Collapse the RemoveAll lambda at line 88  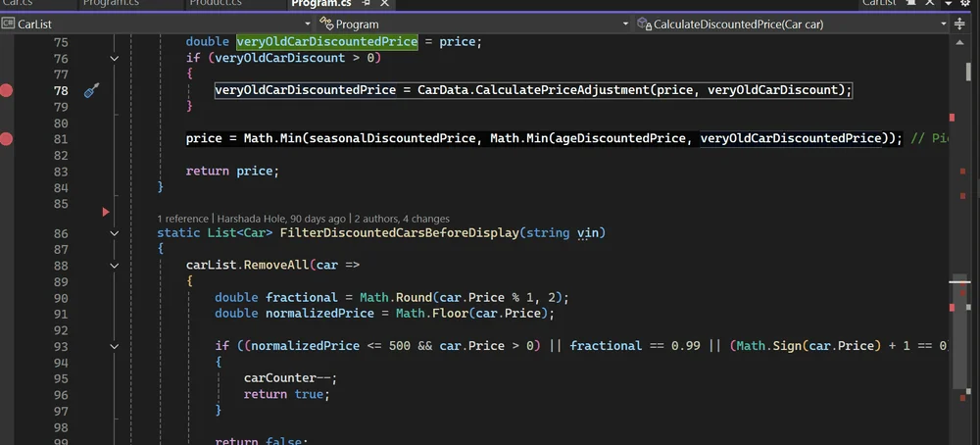[x=115, y=265]
